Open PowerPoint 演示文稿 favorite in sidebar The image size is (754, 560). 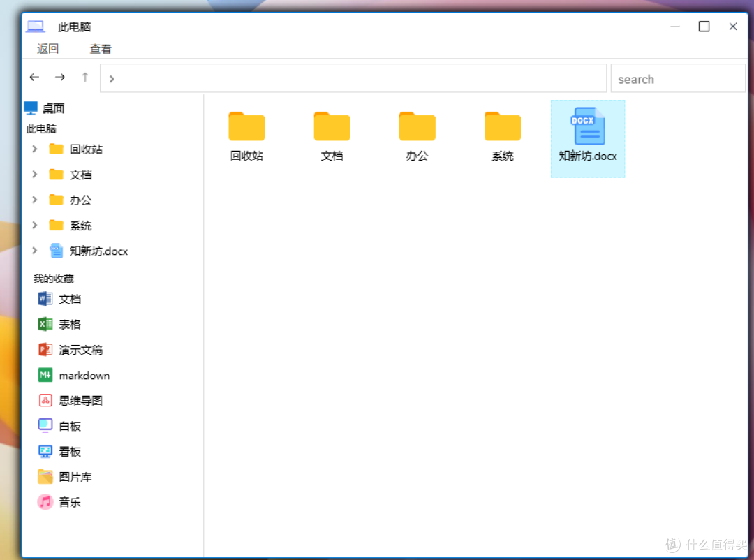pos(71,350)
